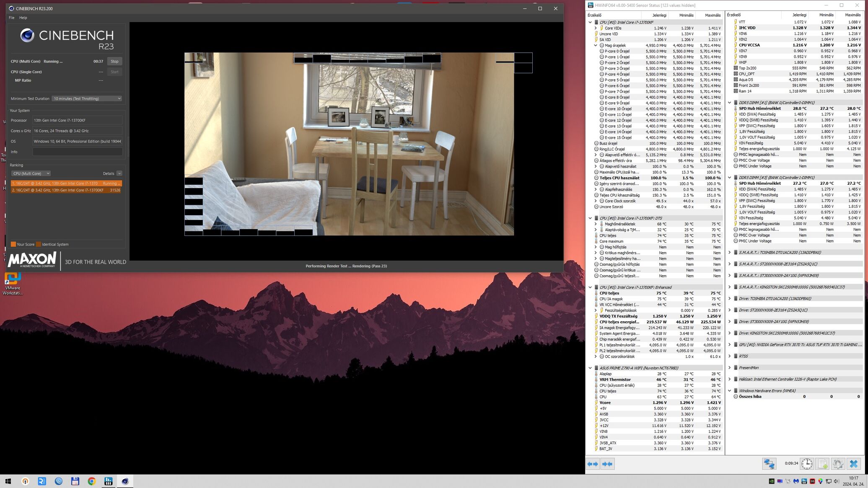The image size is (868, 488).
Task: Open the network tray icon
Action: pos(829,481)
